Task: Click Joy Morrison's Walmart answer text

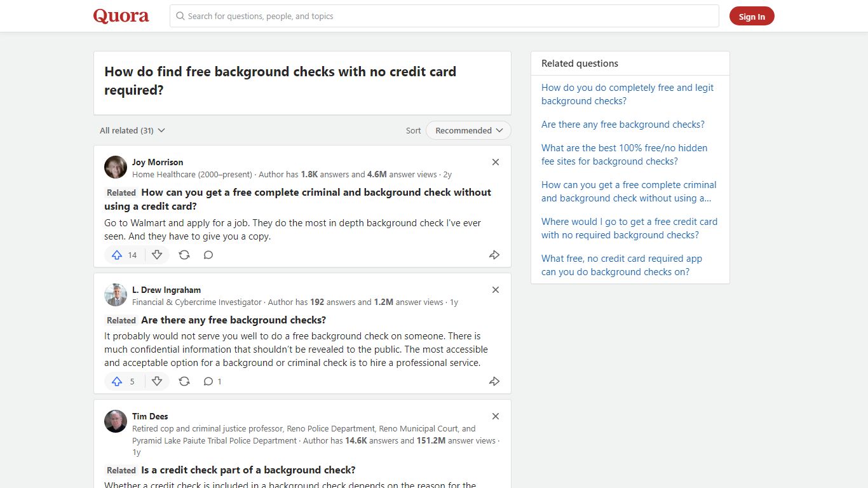Action: pos(293,229)
